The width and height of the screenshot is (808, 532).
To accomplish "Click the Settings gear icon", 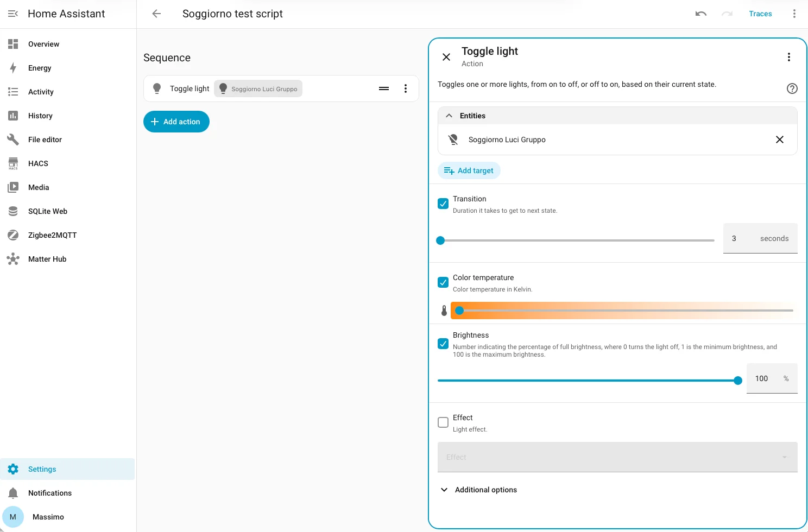I will (13, 469).
